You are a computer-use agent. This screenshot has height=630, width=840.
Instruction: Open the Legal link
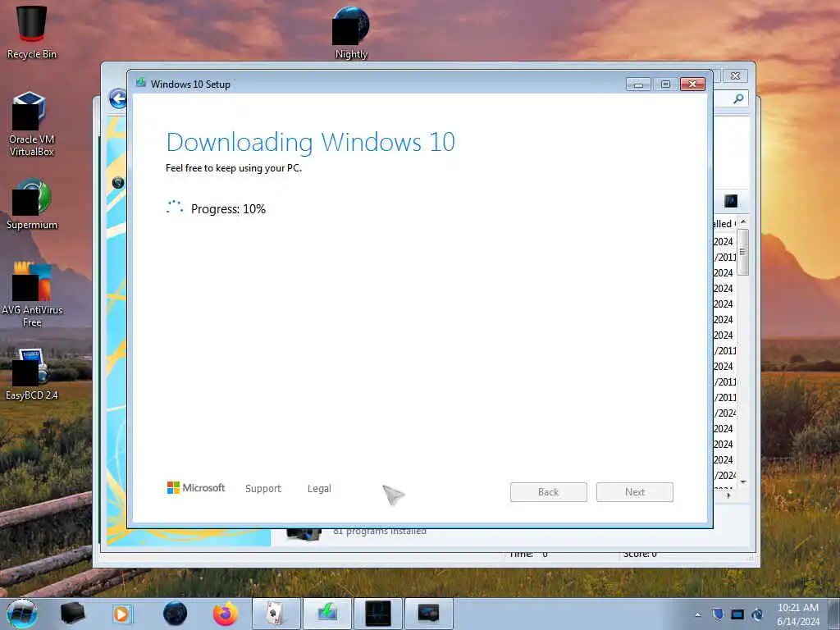pos(319,488)
